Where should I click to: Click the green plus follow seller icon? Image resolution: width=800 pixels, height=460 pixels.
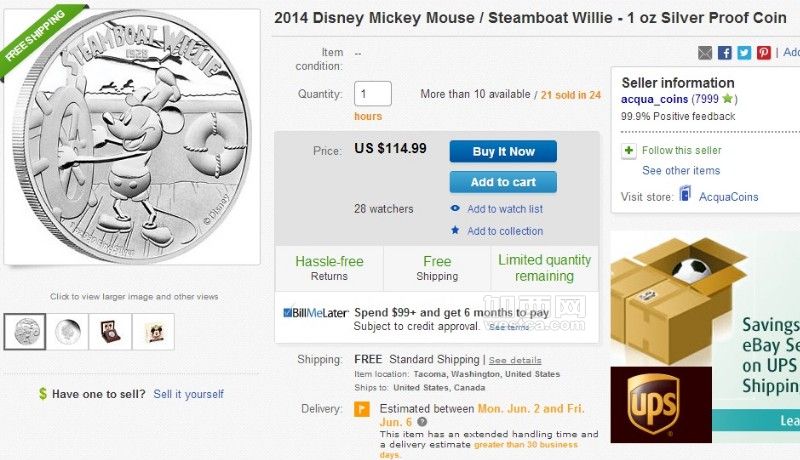(629, 150)
